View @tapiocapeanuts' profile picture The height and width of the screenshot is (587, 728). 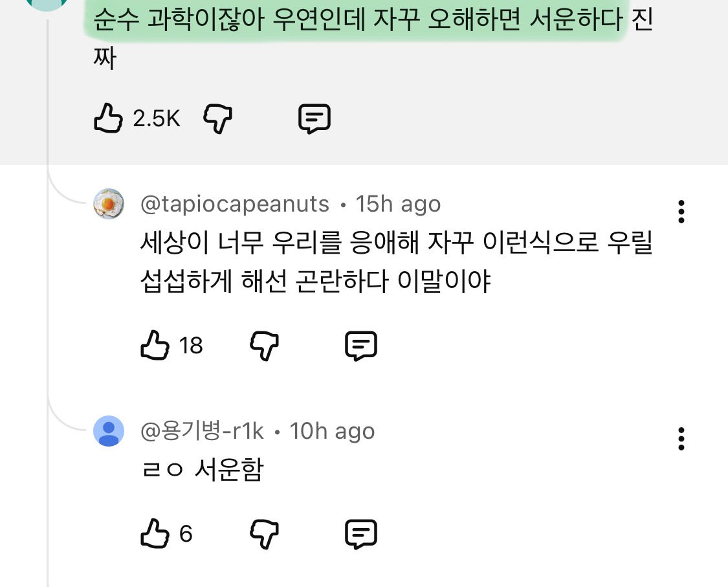click(109, 204)
